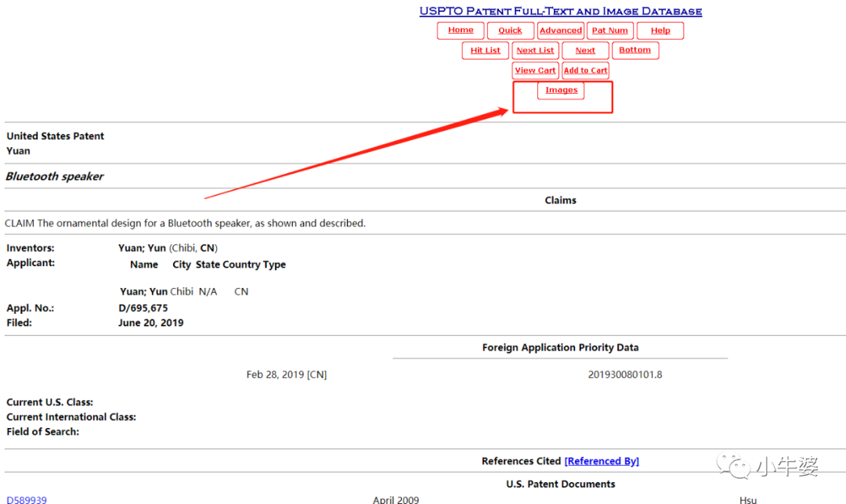Jump to Bottom of the page
Screen dimensions: 846x504
click(x=634, y=50)
